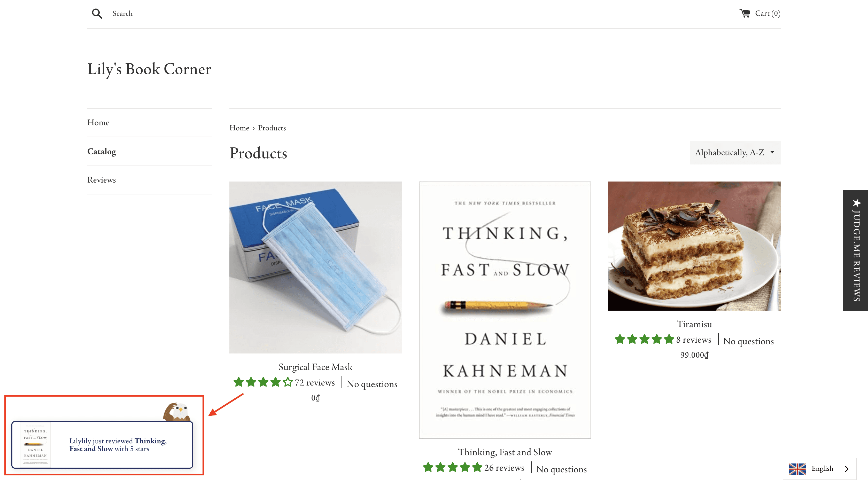Expand the English language selector arrow
The height and width of the screenshot is (480, 868).
[847, 469]
